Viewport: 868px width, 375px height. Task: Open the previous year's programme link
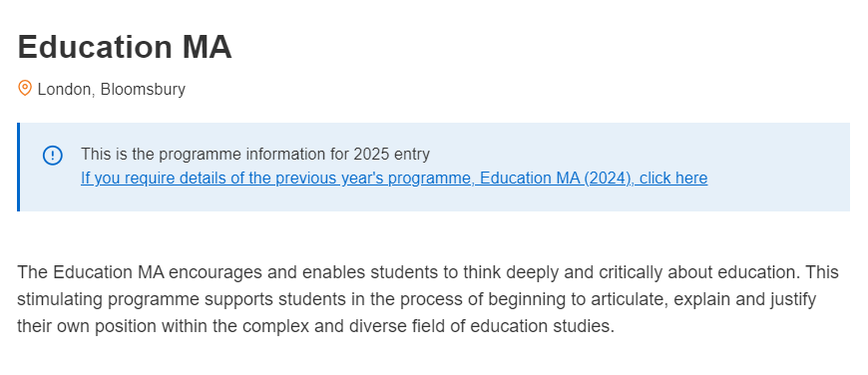[x=393, y=179]
